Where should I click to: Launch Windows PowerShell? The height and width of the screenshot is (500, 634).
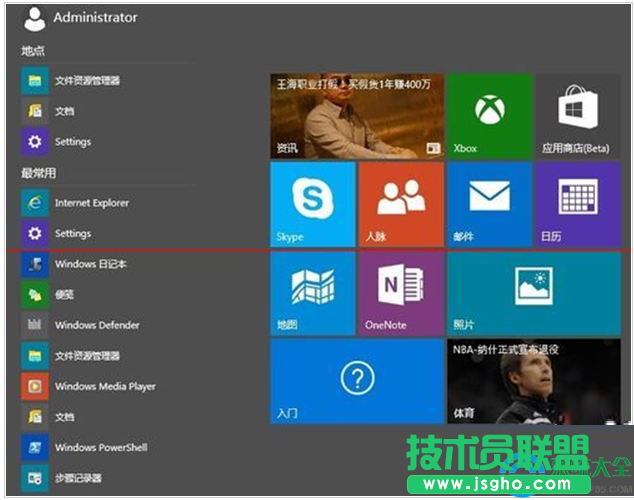click(84, 447)
